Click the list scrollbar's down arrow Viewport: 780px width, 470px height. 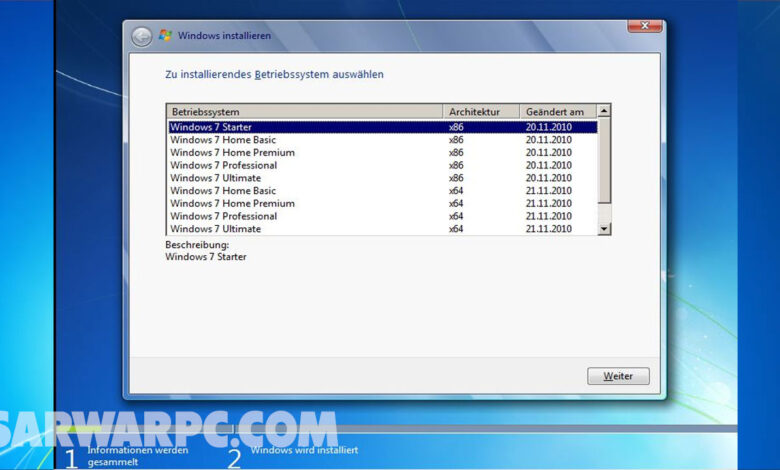tap(604, 229)
